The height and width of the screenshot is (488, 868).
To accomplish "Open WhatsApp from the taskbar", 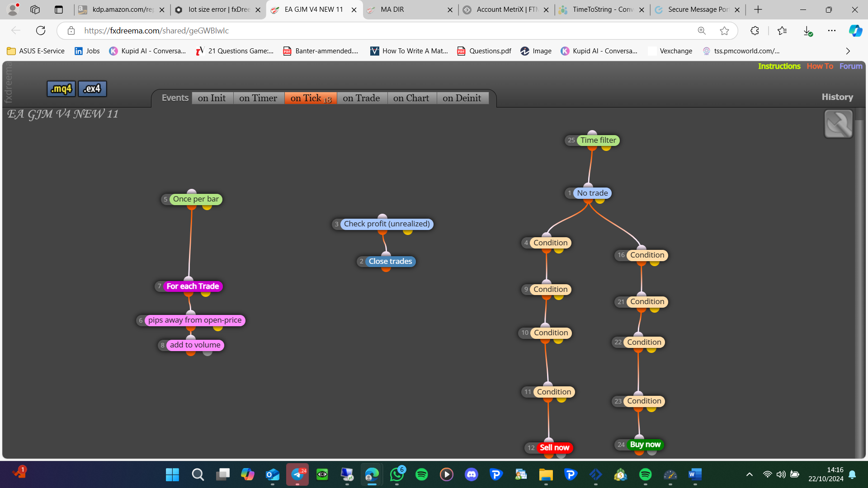I will (x=397, y=474).
